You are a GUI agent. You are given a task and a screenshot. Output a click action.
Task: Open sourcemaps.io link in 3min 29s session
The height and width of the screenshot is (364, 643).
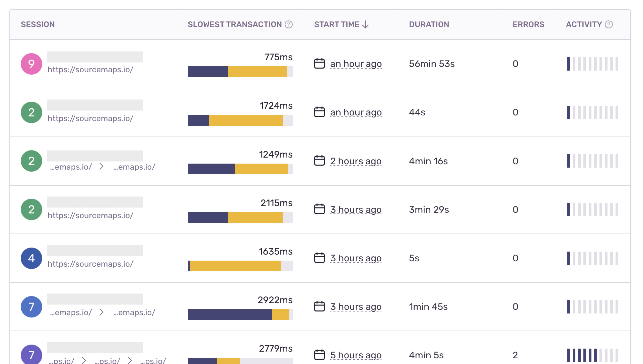pyautogui.click(x=90, y=215)
